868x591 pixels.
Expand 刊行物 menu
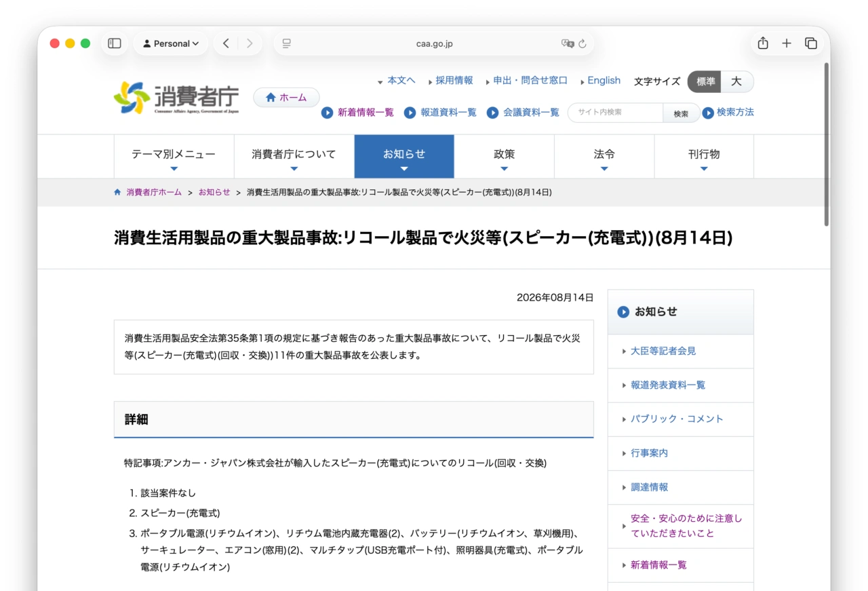(x=704, y=156)
